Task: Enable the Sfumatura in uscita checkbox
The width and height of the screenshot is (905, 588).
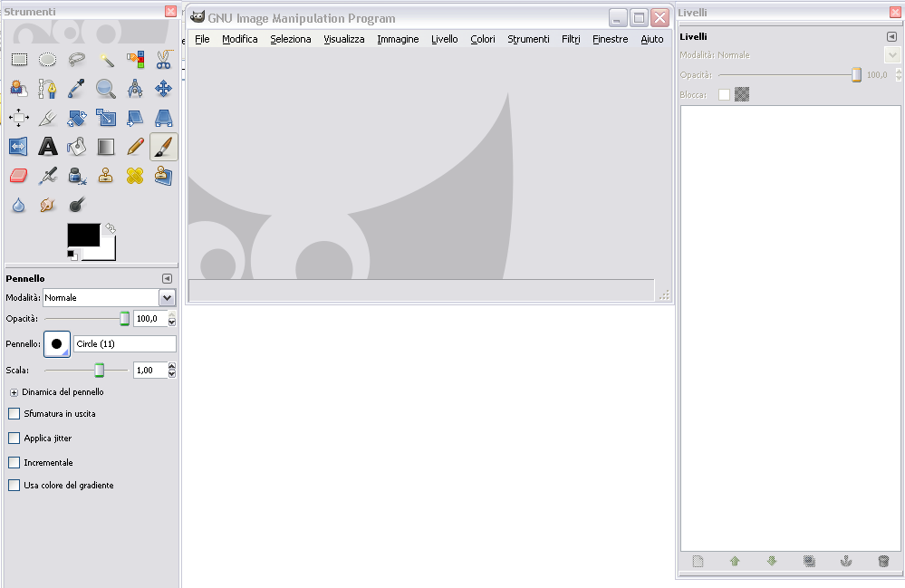Action: point(14,414)
